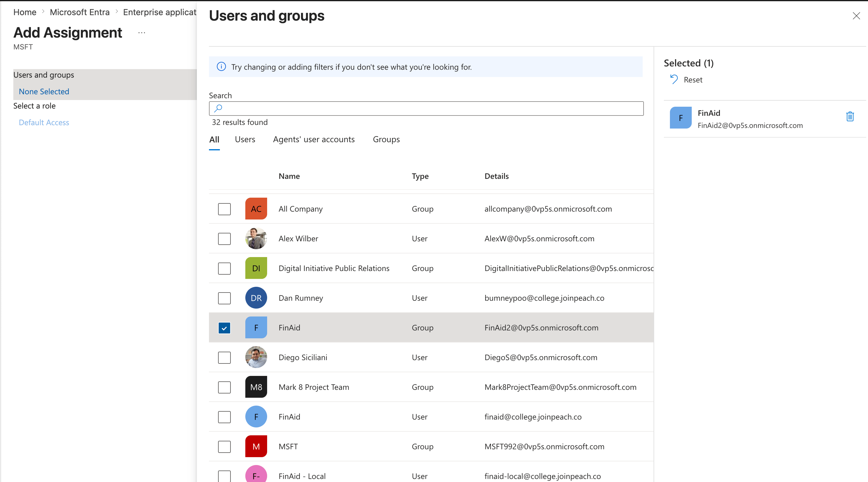
Task: Click the info icon in the filter tip
Action: point(221,67)
